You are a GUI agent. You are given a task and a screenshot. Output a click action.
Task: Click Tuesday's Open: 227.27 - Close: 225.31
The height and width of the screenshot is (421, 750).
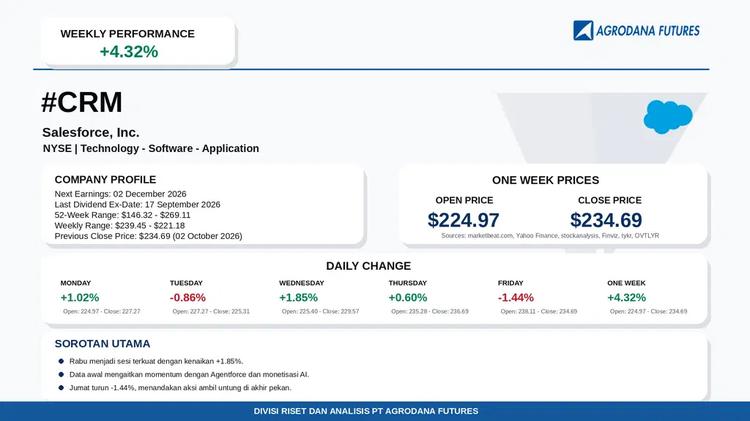click(211, 311)
